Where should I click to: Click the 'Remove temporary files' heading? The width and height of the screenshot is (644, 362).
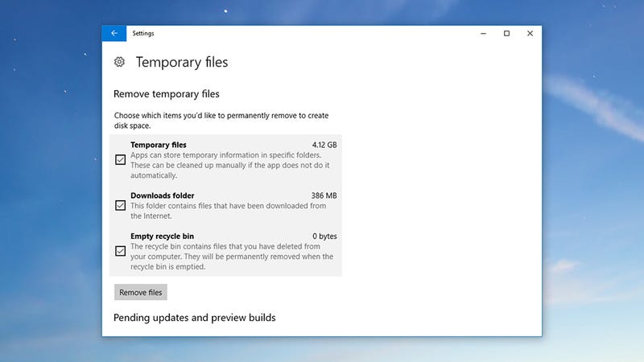pyautogui.click(x=167, y=94)
